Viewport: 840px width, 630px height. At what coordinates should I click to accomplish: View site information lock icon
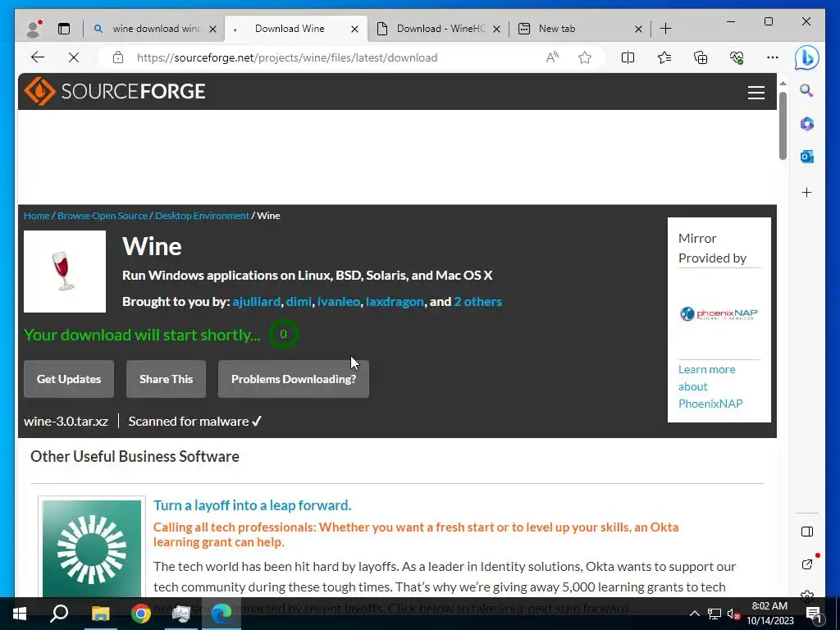pyautogui.click(x=118, y=57)
